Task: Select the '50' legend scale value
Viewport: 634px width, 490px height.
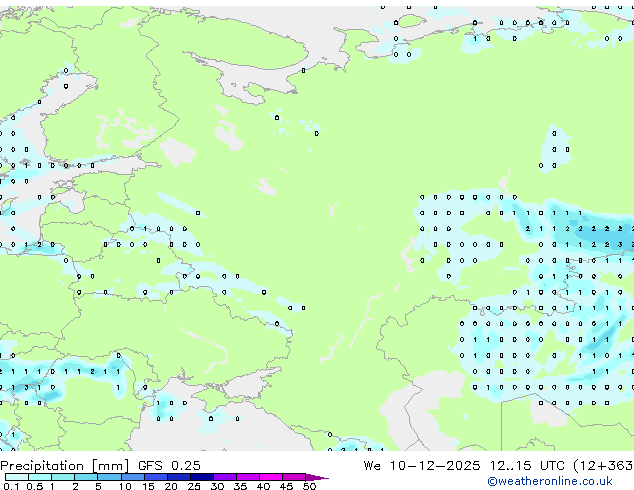Action: coord(309,486)
